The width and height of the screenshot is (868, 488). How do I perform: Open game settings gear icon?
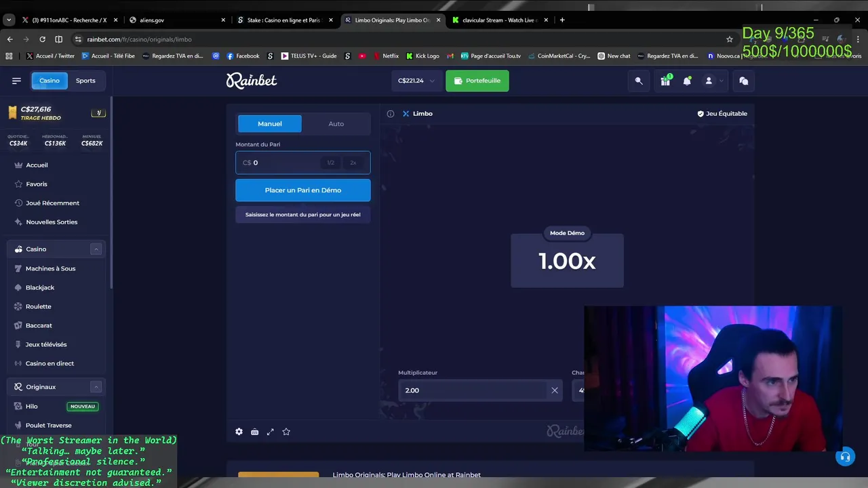click(239, 432)
